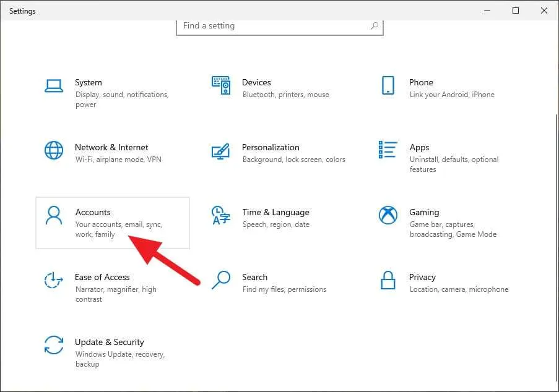This screenshot has height=392, width=559.
Task: Click 'Link your Android, iPhone' text
Action: point(452,95)
